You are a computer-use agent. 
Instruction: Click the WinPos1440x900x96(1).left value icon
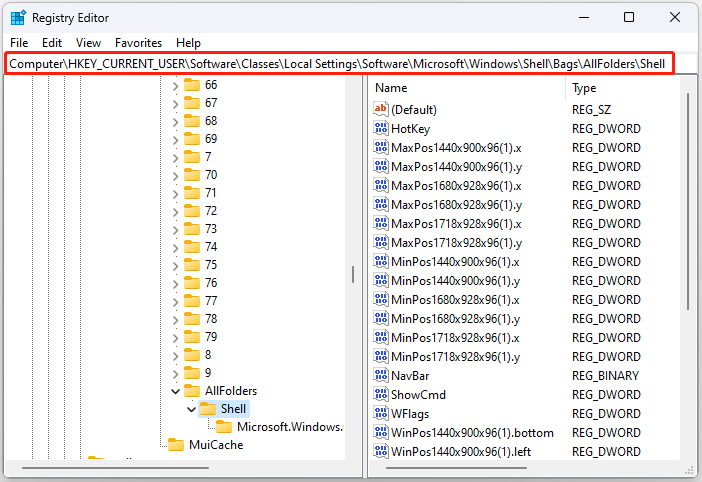[x=381, y=451]
